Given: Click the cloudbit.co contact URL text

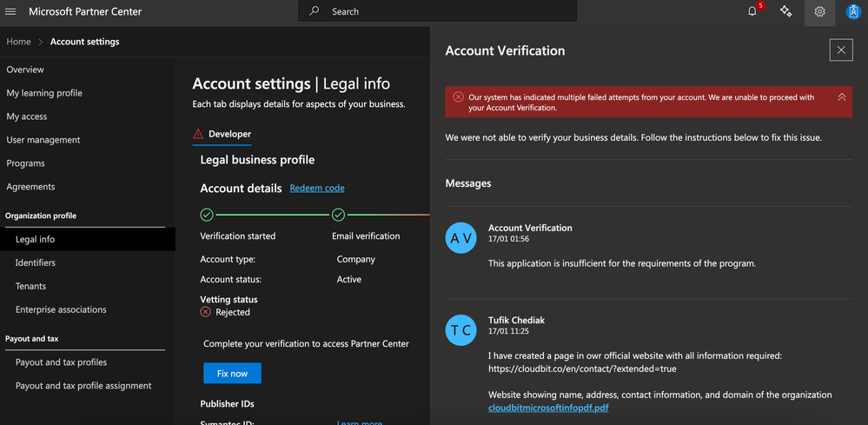Looking at the screenshot, I should click(582, 369).
